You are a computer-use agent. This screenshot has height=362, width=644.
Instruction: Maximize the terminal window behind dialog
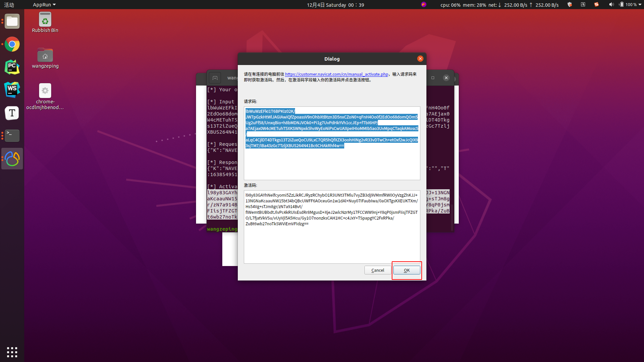click(433, 78)
